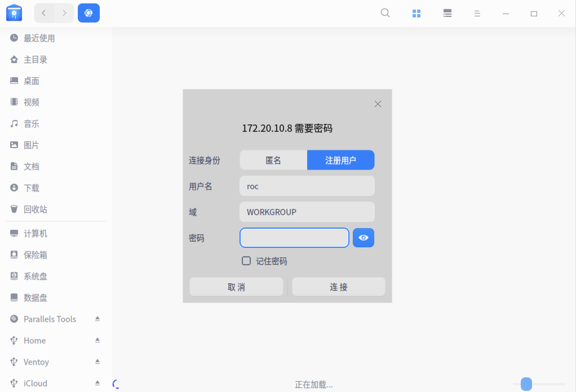Switch connection identity to 匿名 (anonymous)

[273, 160]
